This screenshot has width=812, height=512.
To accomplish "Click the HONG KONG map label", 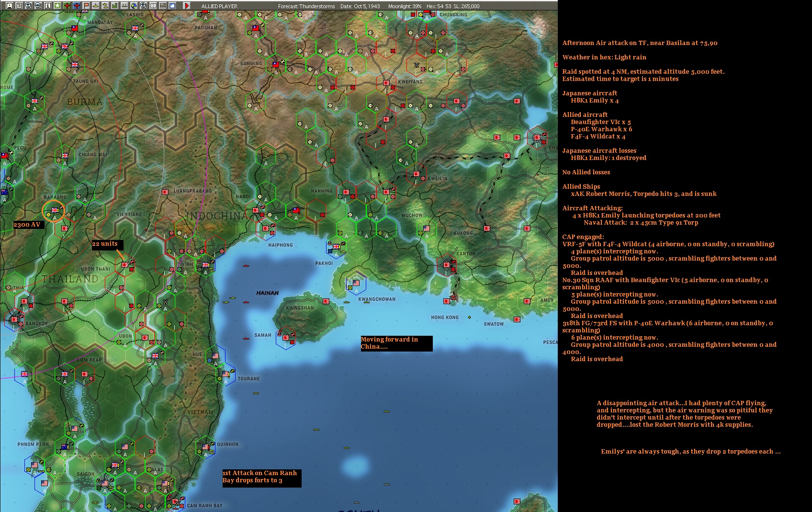I will (445, 318).
